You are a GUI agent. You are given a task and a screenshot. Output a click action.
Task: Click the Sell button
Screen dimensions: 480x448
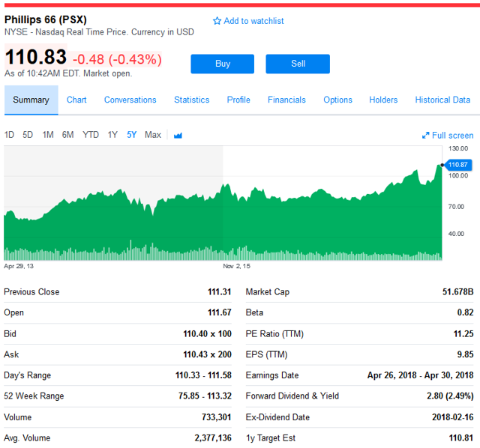pyautogui.click(x=298, y=64)
